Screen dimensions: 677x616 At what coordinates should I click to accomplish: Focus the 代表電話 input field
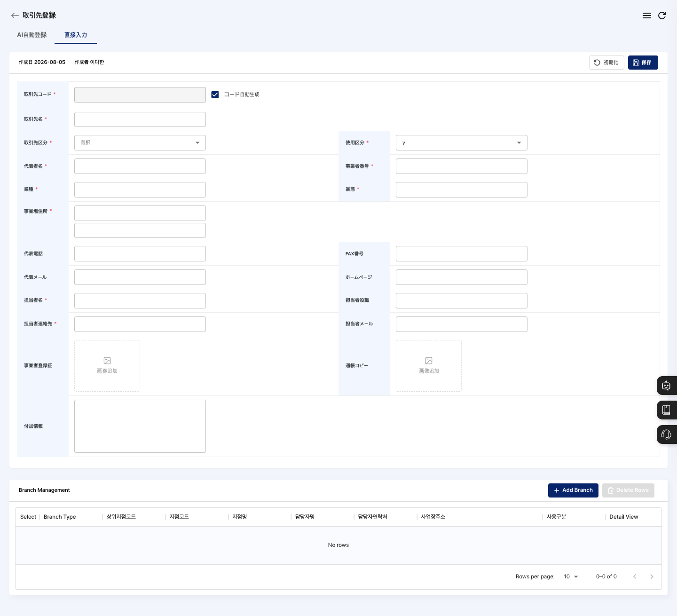click(x=140, y=253)
